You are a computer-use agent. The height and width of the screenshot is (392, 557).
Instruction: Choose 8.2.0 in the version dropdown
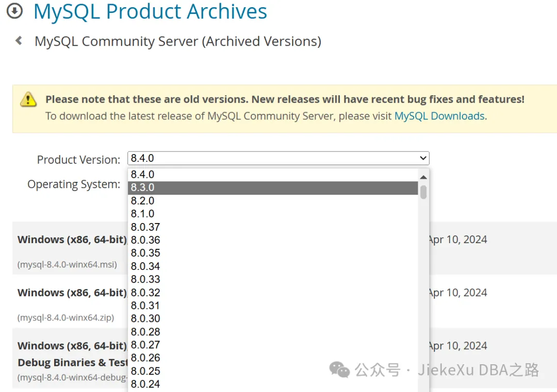pos(142,200)
